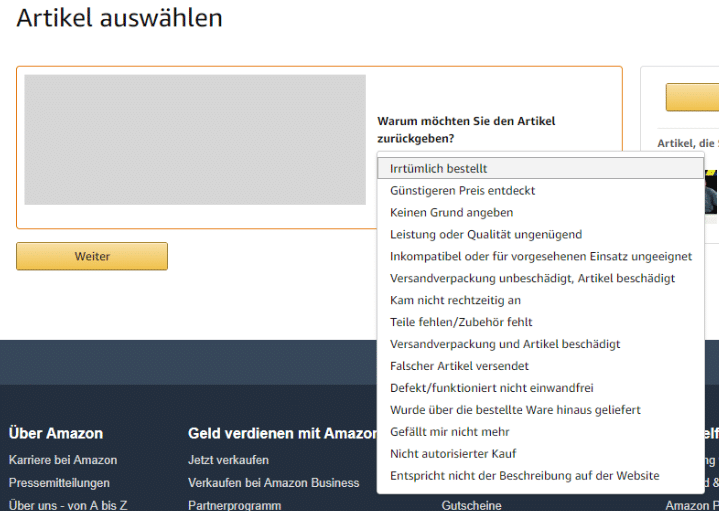
Task: Pick 'Gefällt mir nicht mehr' reason
Action: pos(449,432)
